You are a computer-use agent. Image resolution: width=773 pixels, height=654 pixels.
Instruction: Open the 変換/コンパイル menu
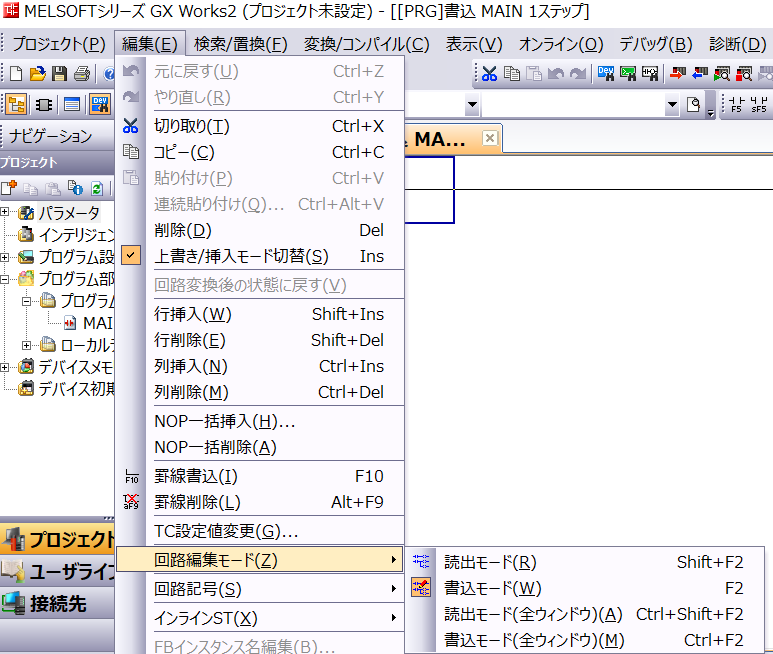[x=366, y=44]
